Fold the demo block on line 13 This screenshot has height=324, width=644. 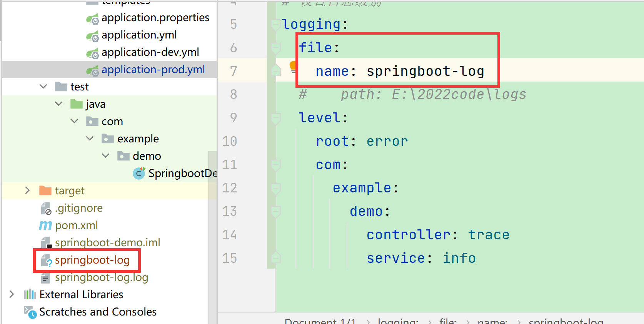276,212
